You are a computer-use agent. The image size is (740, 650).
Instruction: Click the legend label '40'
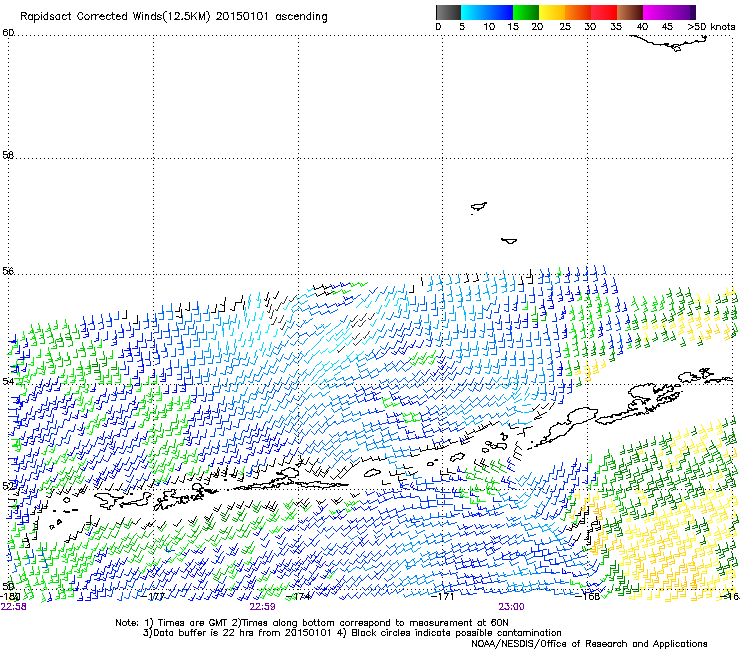[x=642, y=26]
